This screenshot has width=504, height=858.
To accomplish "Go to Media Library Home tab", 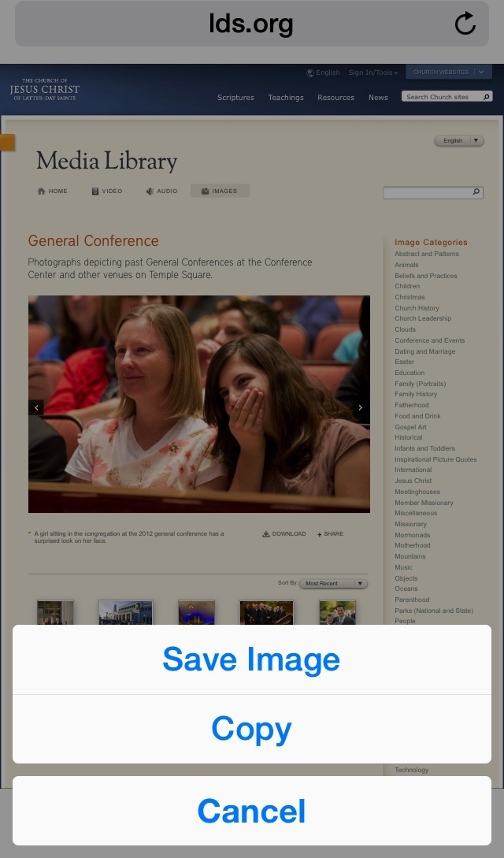I will (x=53, y=191).
